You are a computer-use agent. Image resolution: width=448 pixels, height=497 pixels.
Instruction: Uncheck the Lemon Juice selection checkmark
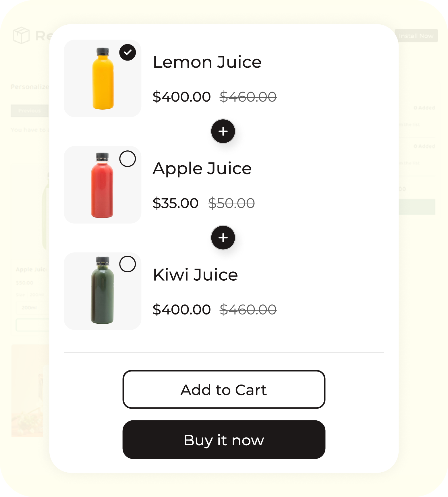pyautogui.click(x=128, y=53)
